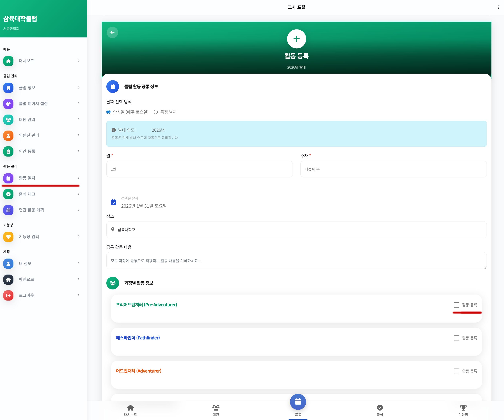Select the 특정 날짜 radio button

156,112
